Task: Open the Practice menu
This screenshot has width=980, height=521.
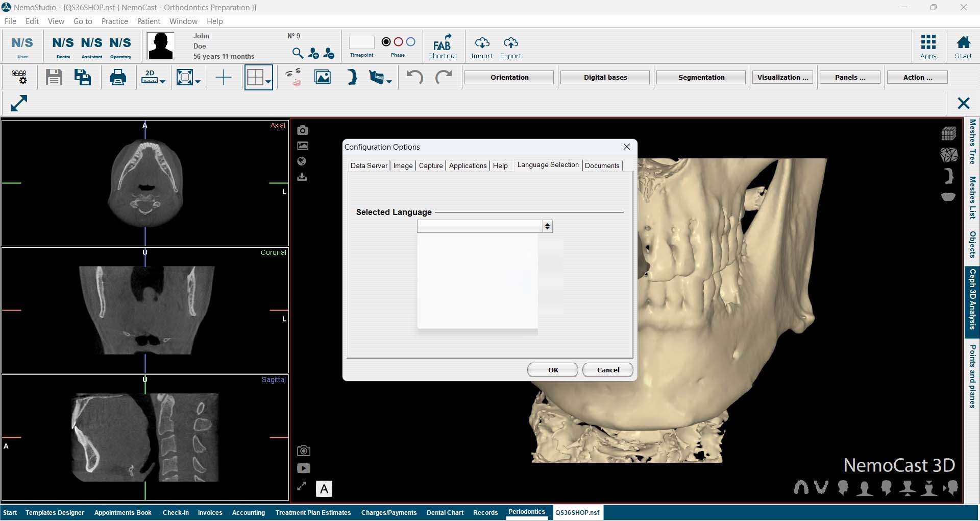Action: (114, 21)
